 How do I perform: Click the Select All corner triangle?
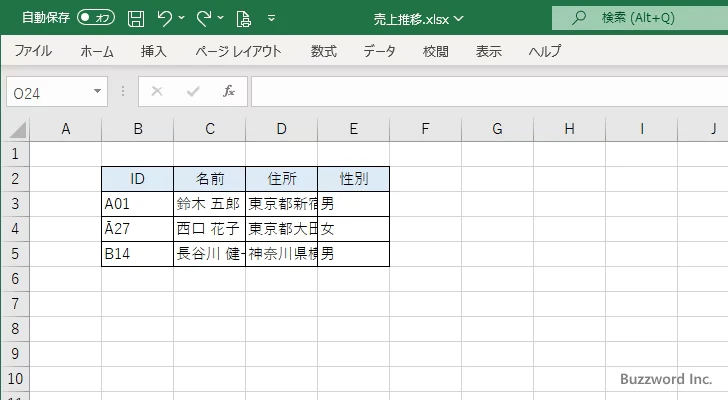(17, 129)
